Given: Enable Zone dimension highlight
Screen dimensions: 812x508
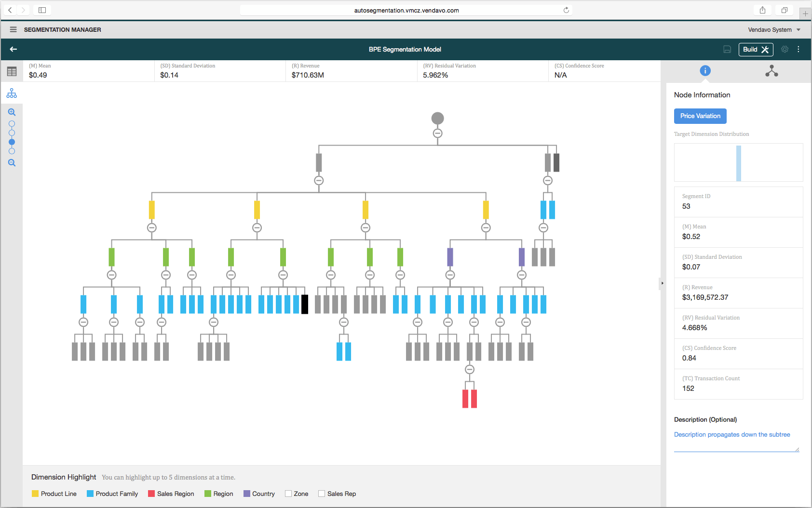Looking at the screenshot, I should [288, 494].
